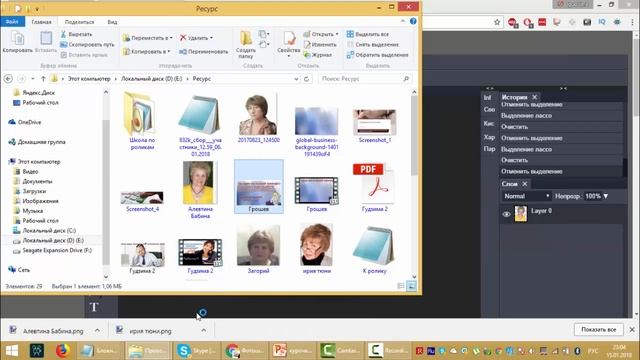Switch to large icons view in status bar
This screenshot has width=640, height=360.
pos(411,286)
